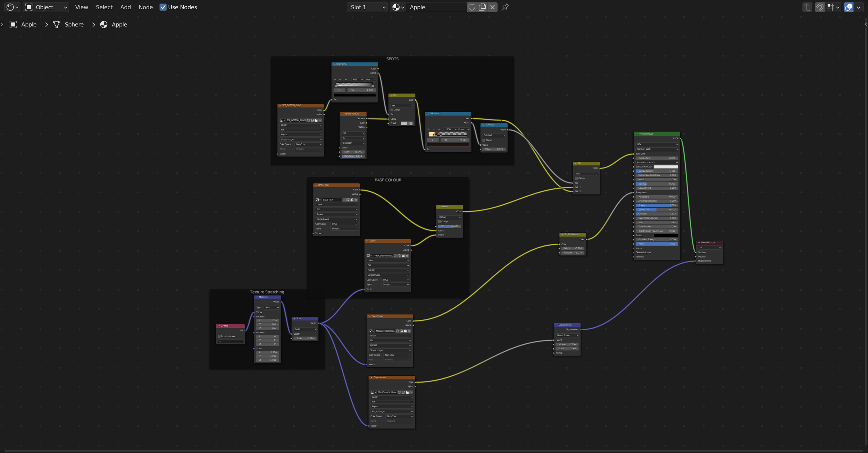This screenshot has width=868, height=453.
Task: Pin the node tree with the pin icon
Action: coord(505,7)
